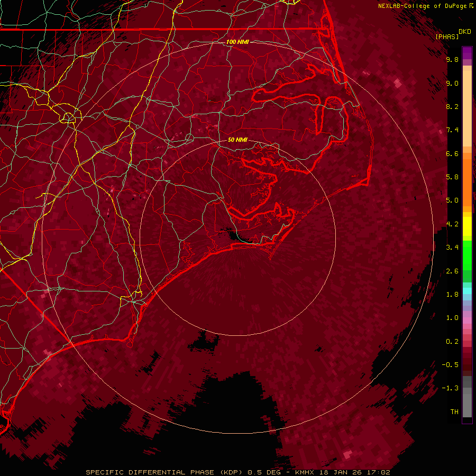The width and height of the screenshot is (476, 476).
Task: Click the DKD product code label
Action: coord(464,32)
